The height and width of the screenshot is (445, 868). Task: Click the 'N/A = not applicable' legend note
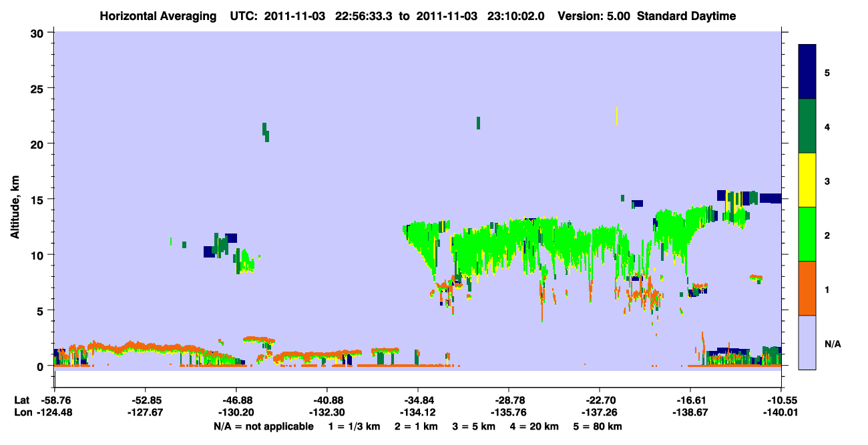[x=263, y=426]
